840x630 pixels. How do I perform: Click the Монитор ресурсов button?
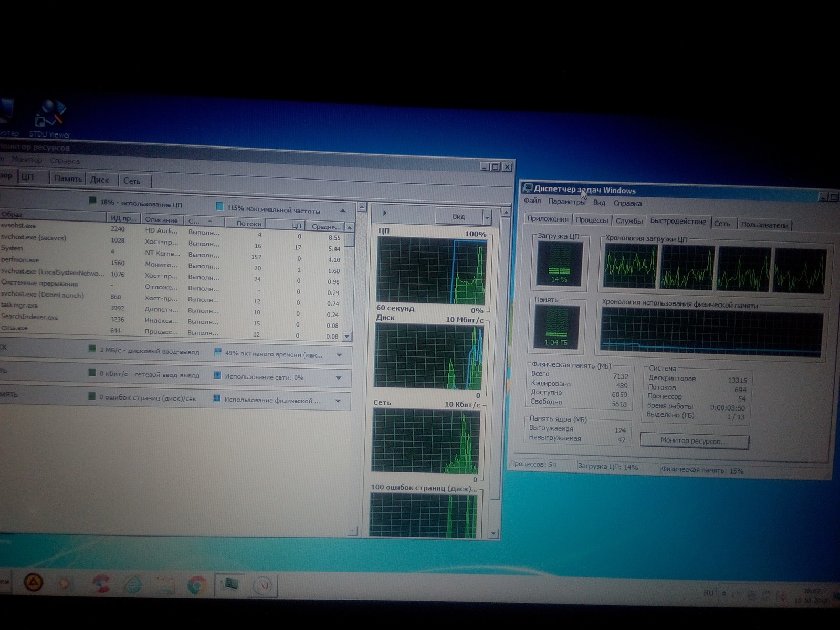694,441
